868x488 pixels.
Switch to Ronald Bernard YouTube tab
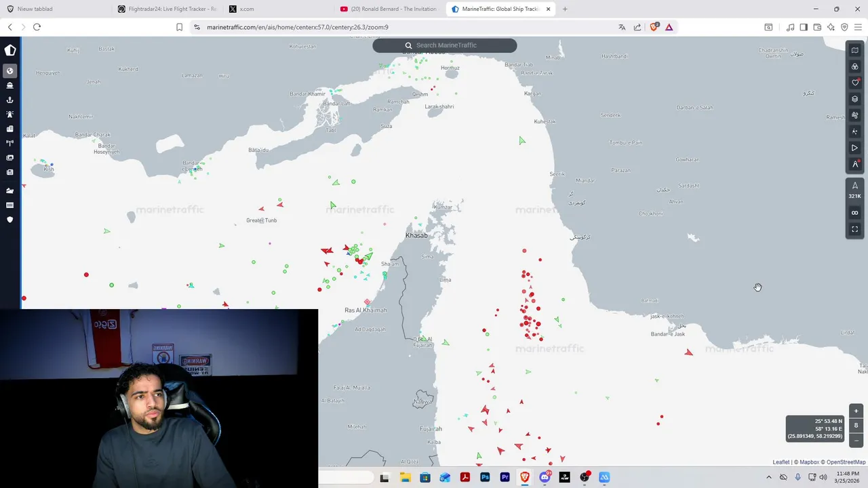390,9
